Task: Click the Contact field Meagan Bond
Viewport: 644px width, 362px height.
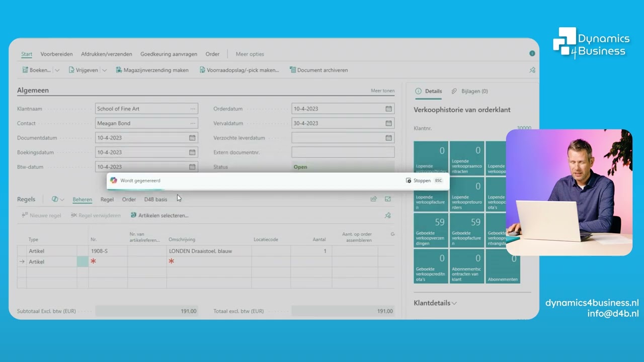Action: [146, 123]
